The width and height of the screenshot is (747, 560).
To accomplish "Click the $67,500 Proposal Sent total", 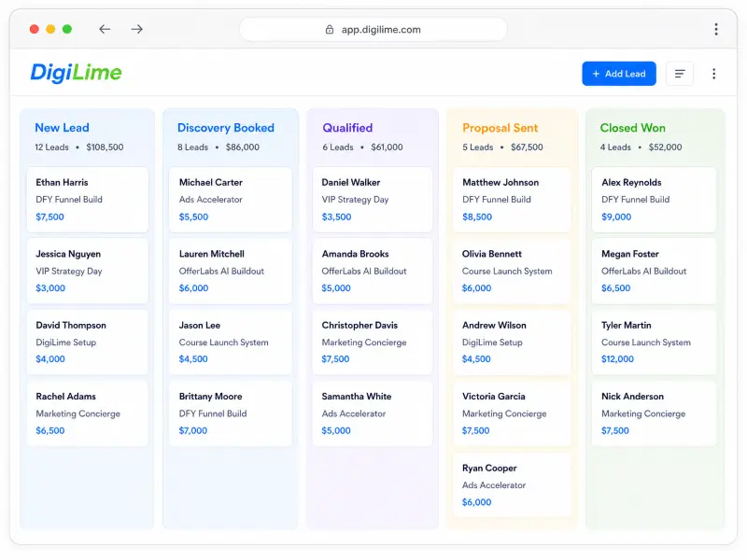I will 527,147.
